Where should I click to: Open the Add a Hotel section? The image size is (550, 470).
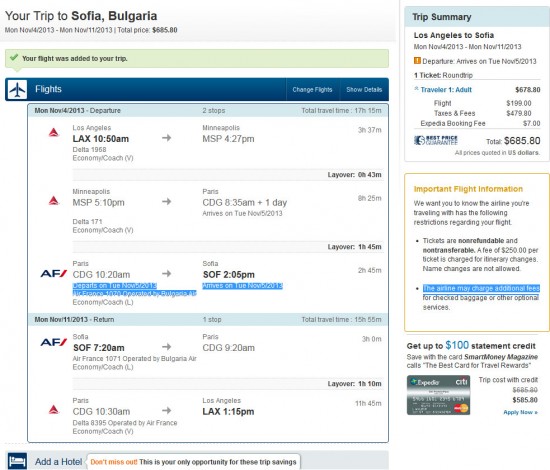pyautogui.click(x=58, y=462)
